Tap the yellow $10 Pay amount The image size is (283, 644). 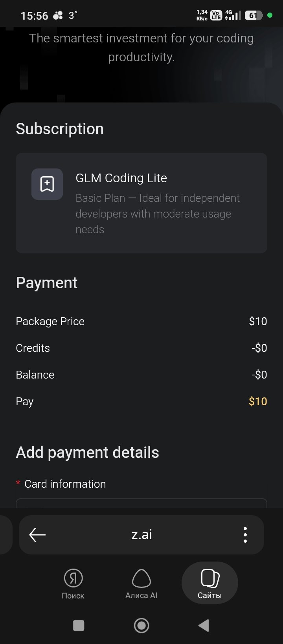(x=258, y=401)
